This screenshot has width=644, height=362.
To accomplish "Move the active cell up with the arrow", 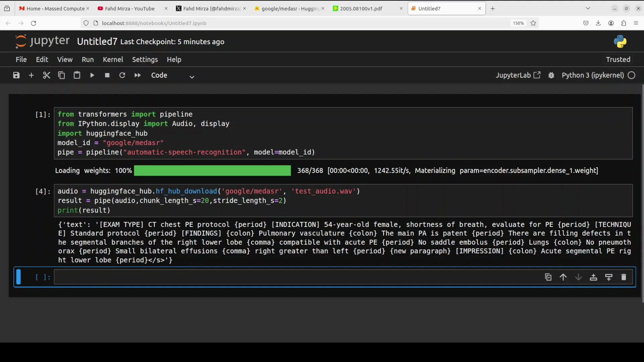I will pyautogui.click(x=563, y=277).
